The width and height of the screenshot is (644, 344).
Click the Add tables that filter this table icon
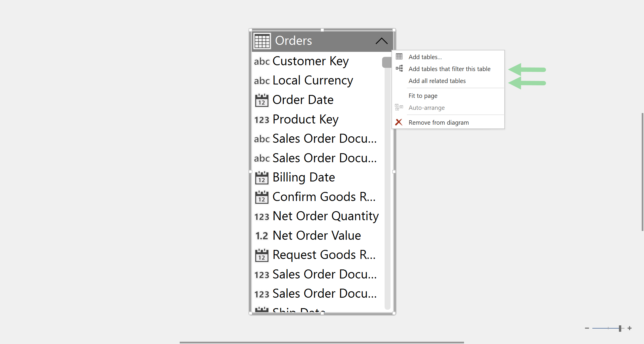[x=399, y=68]
